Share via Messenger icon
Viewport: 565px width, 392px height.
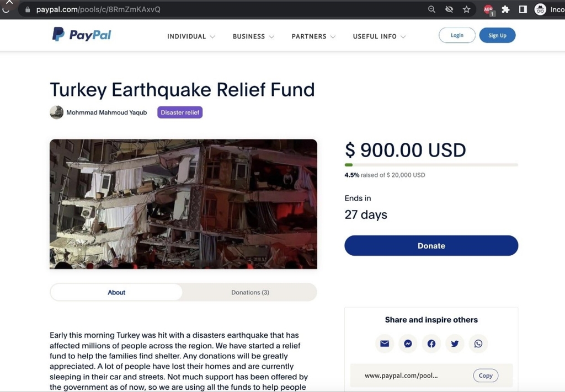(408, 343)
